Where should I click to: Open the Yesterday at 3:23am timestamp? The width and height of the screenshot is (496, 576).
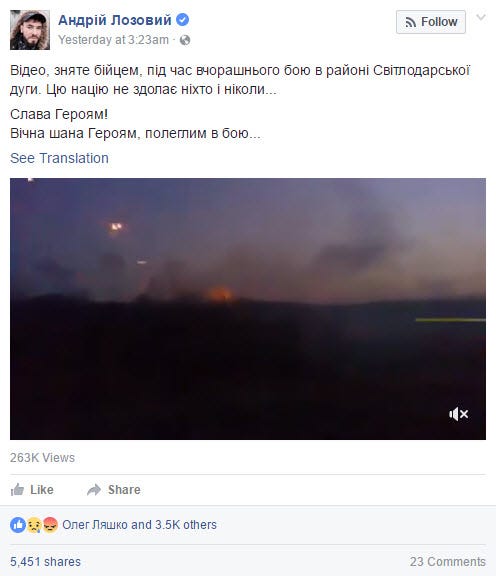coord(113,40)
